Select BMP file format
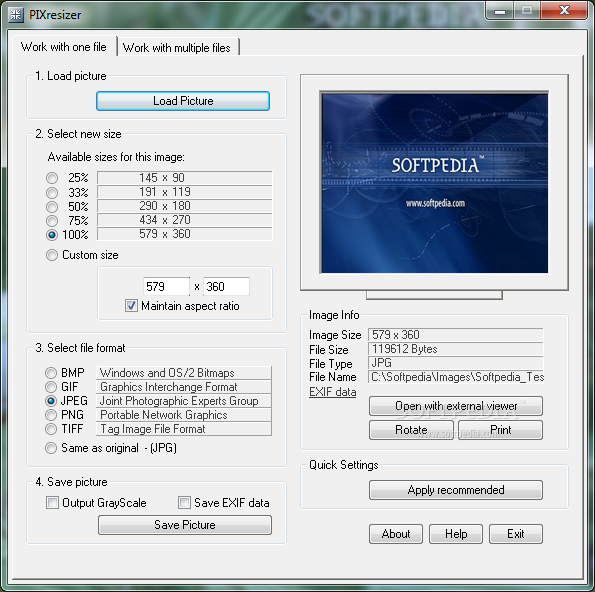Image resolution: width=595 pixels, height=592 pixels. (51, 373)
